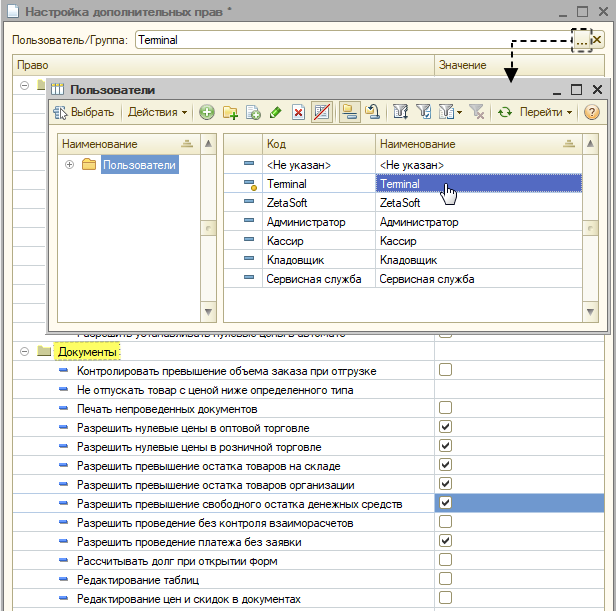Sort by Код column header
The width and height of the screenshot is (616, 611).
(x=319, y=144)
